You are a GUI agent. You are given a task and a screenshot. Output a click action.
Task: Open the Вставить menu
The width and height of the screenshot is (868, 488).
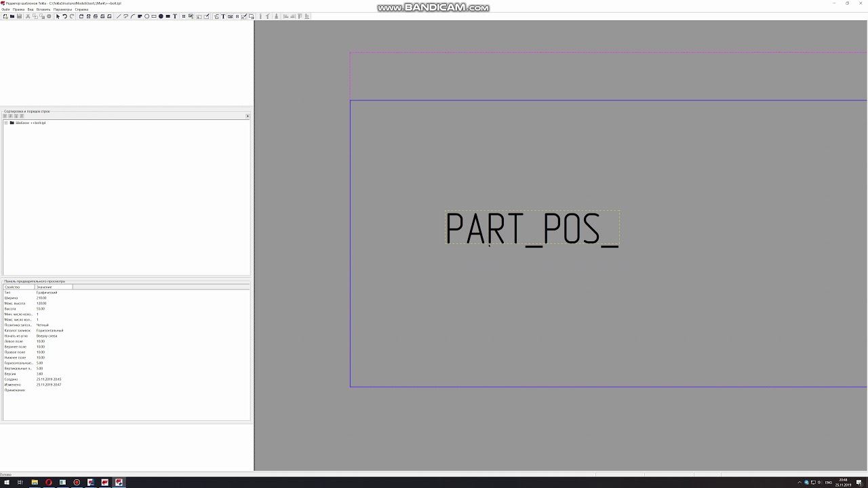coord(43,9)
